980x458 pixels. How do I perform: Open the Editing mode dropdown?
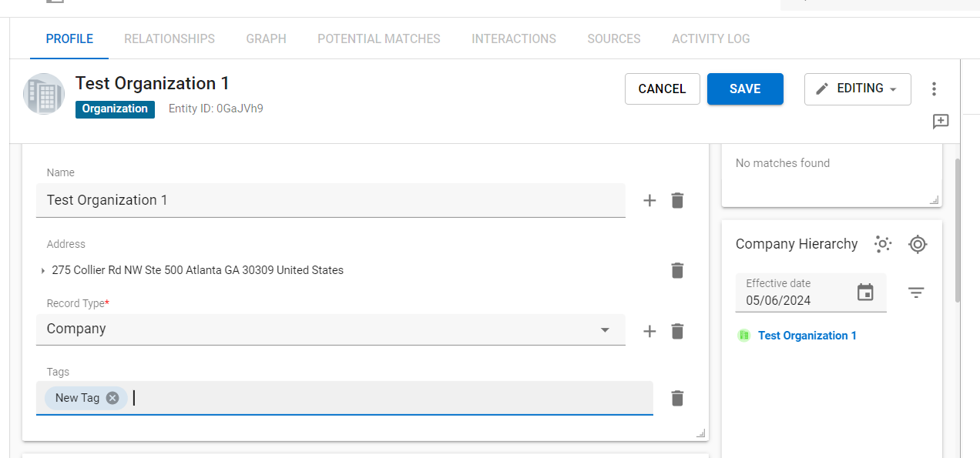coord(857,89)
